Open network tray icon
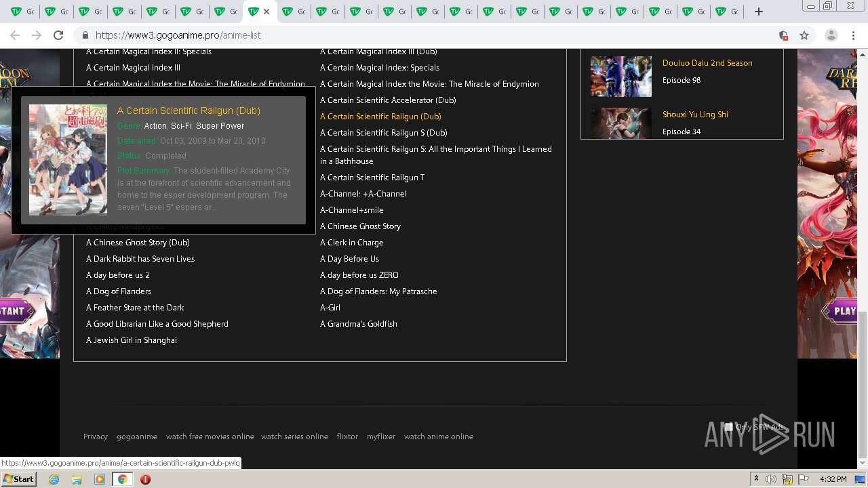Screen dimensions: 868x488 (787, 479)
